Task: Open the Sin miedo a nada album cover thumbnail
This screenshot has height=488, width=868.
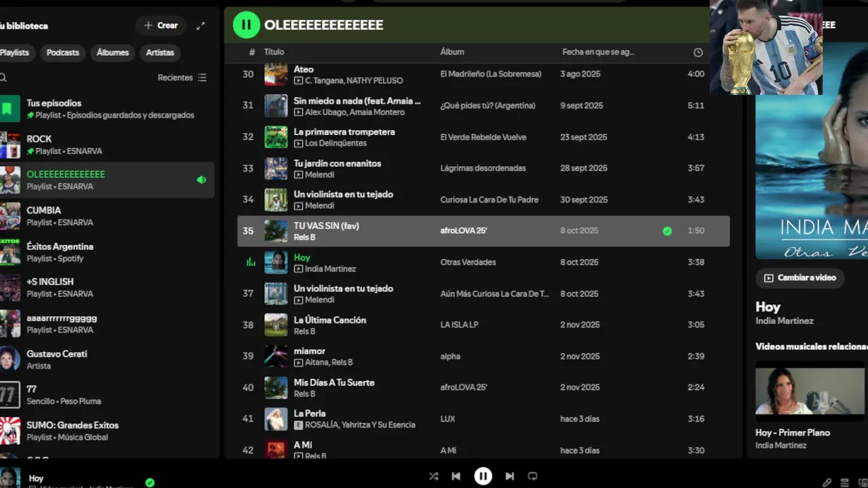Action: click(x=276, y=105)
